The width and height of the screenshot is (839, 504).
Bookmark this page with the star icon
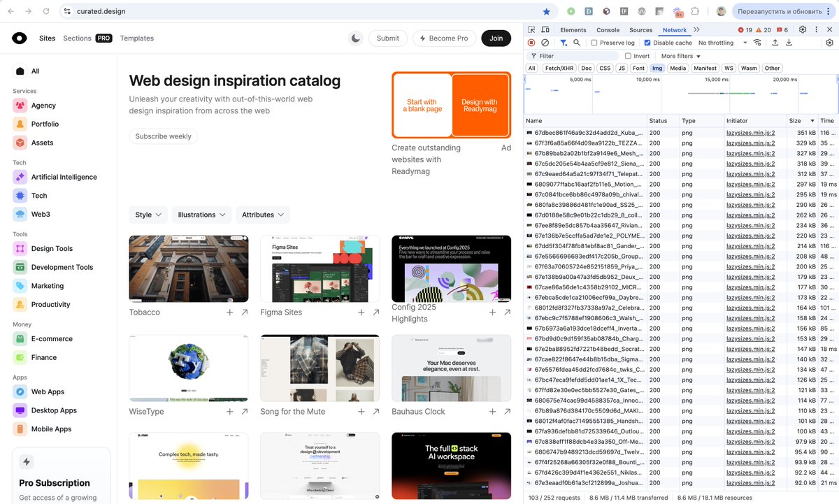(x=546, y=11)
